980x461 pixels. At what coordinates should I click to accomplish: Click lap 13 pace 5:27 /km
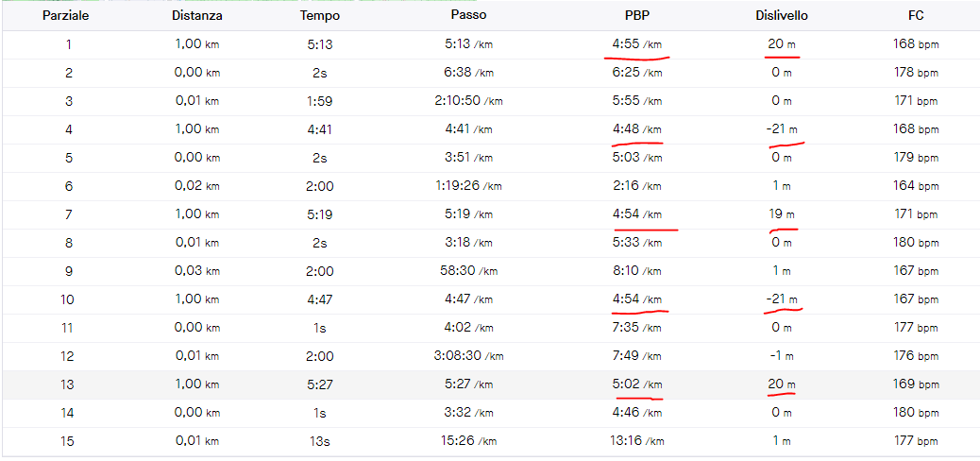click(469, 384)
